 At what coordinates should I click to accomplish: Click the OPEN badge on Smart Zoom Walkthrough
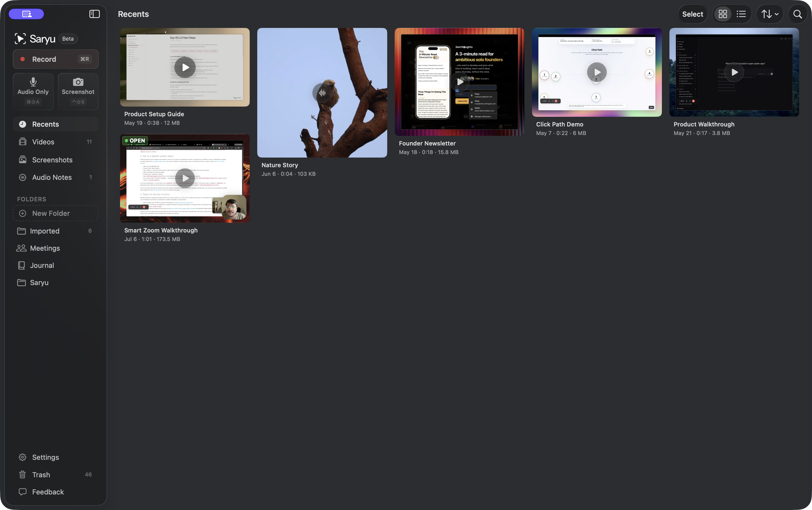[135, 140]
